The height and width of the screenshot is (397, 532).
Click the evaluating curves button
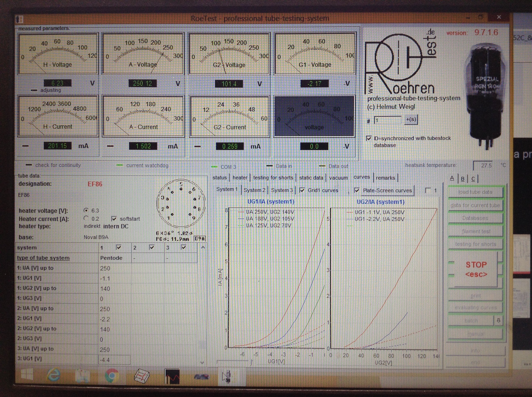pos(476,308)
